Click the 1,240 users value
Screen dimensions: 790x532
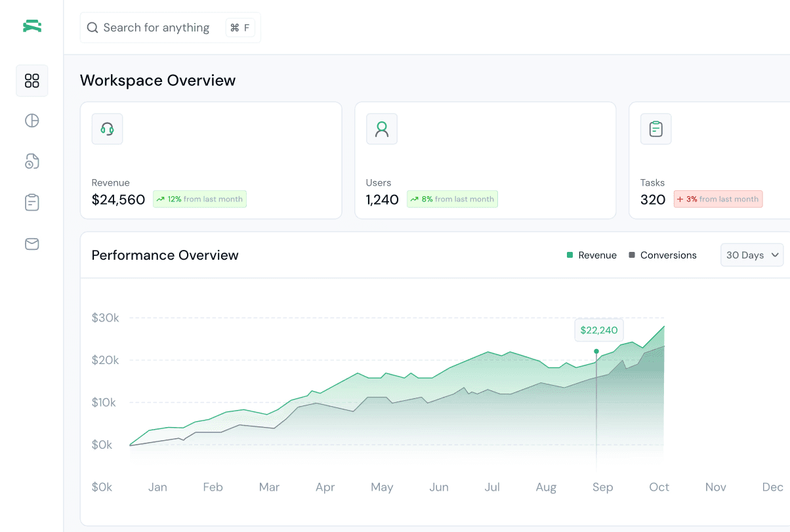[383, 200]
